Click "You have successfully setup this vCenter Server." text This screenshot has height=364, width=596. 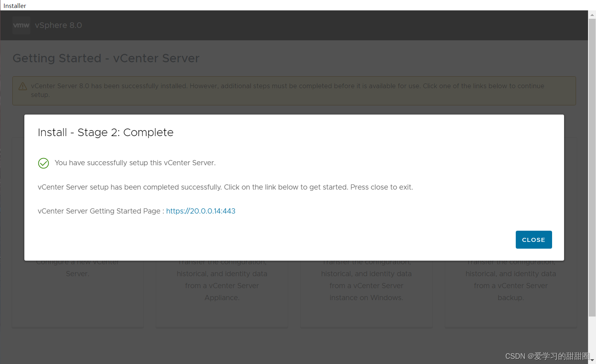click(135, 163)
